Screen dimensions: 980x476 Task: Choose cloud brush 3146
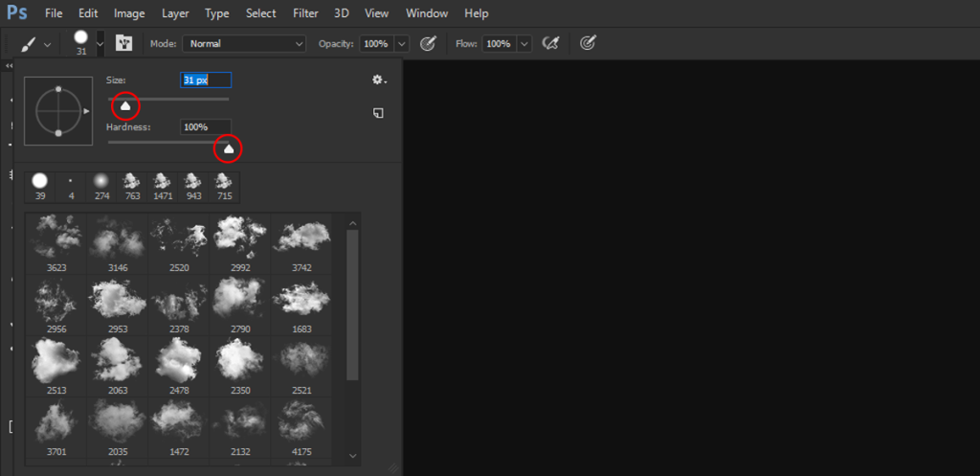point(118,243)
